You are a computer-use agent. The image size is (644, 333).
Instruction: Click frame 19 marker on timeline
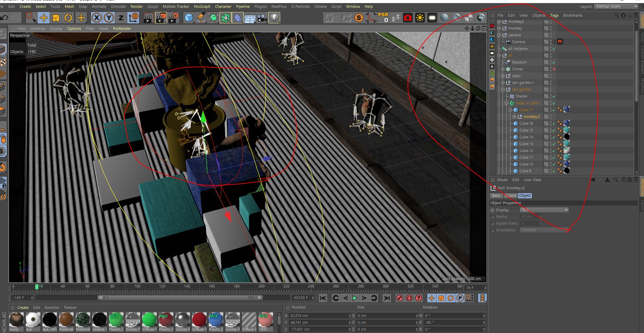[37, 286]
